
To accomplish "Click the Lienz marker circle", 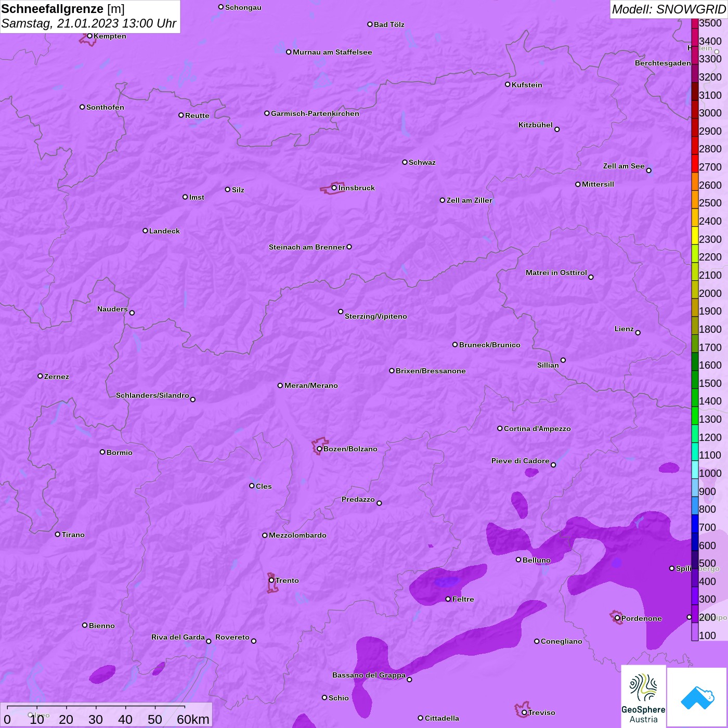I will 638,333.
